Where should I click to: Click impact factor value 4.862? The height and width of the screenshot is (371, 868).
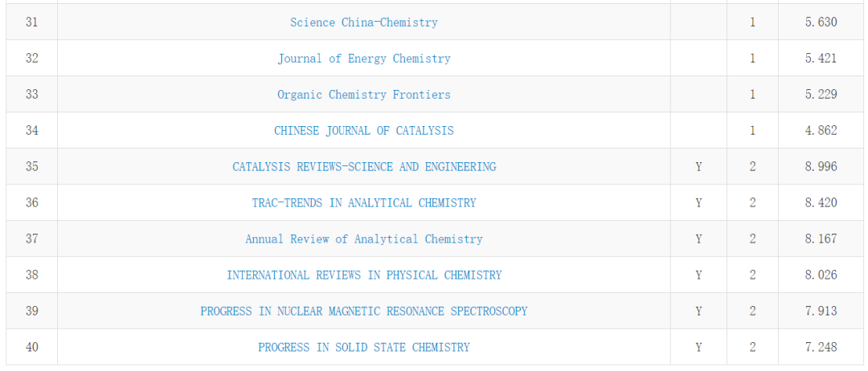pyautogui.click(x=821, y=131)
